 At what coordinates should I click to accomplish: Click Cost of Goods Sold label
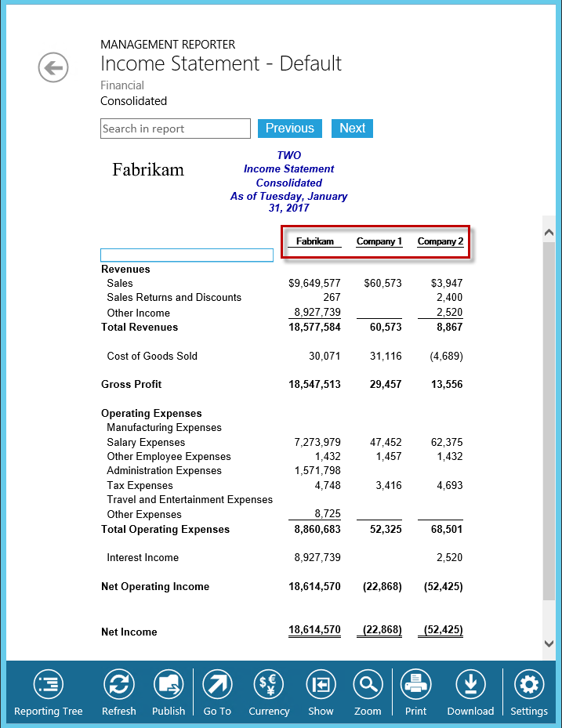[x=152, y=356]
